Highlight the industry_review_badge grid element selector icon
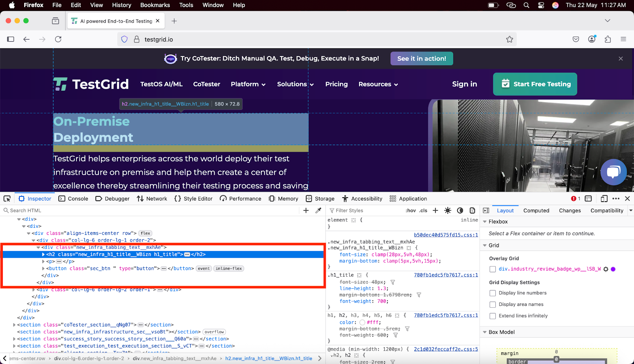This screenshot has width=634, height=364. click(605, 269)
